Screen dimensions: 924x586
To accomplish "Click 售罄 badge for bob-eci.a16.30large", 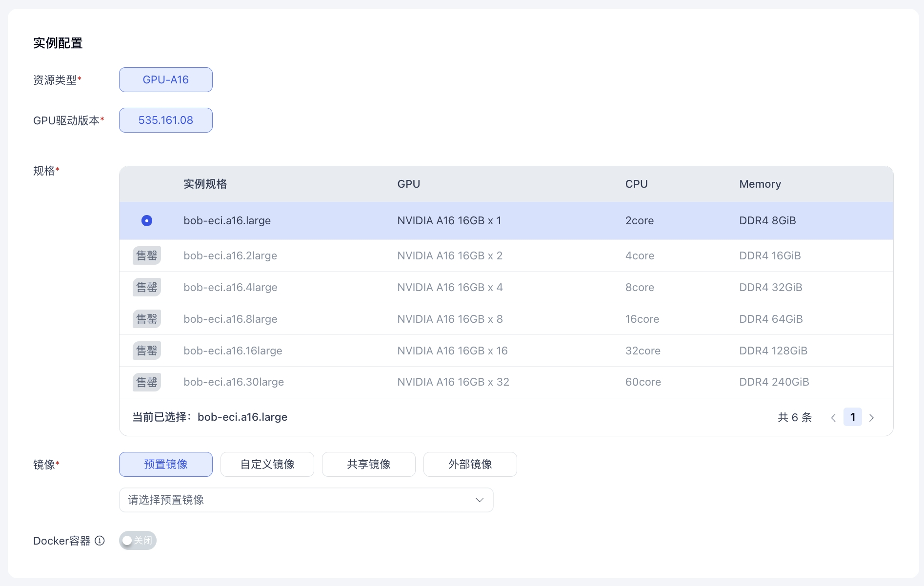I will (147, 382).
